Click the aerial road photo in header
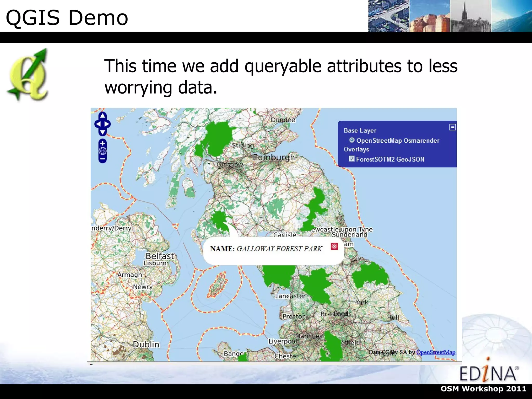 pos(389,16)
